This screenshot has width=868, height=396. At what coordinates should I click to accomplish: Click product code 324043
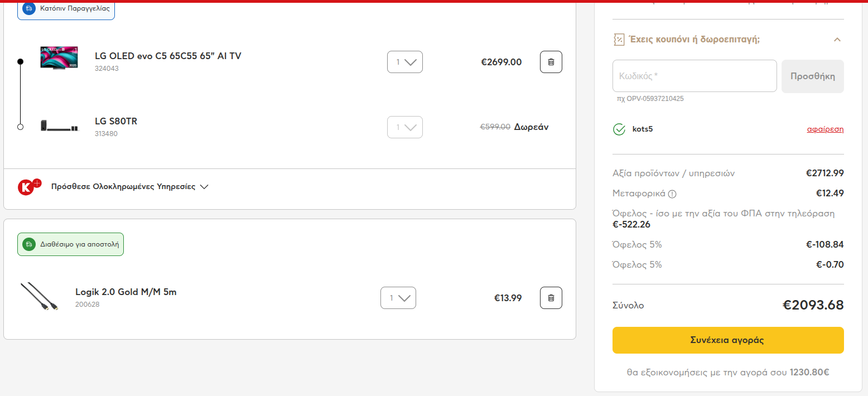(x=107, y=69)
